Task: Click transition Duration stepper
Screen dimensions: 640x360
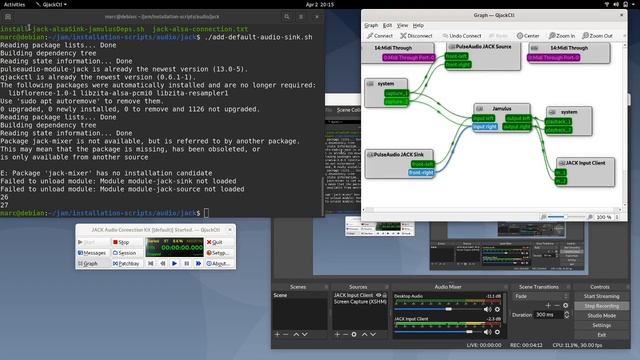Action: [567, 315]
